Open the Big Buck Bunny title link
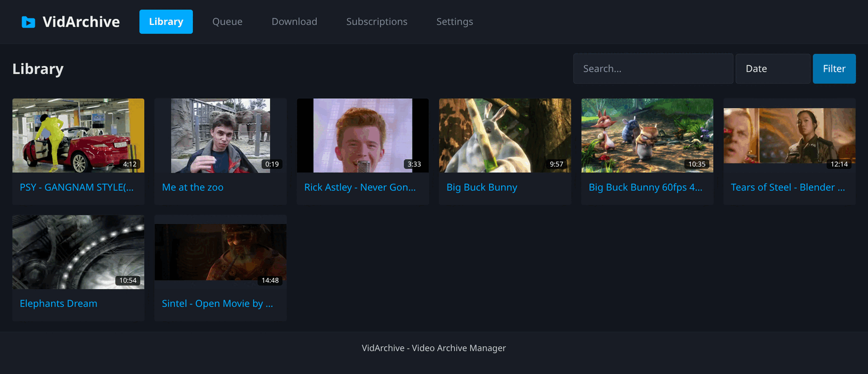The height and width of the screenshot is (374, 868). click(482, 187)
